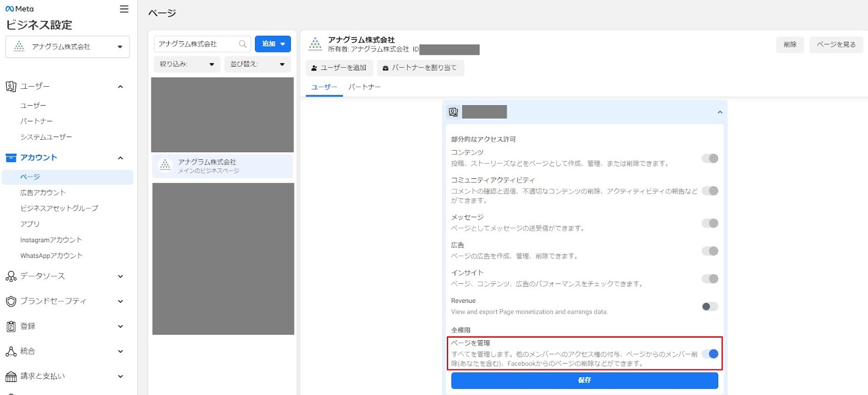
Task: Enable the Revenue permission switch
Action: (710, 307)
